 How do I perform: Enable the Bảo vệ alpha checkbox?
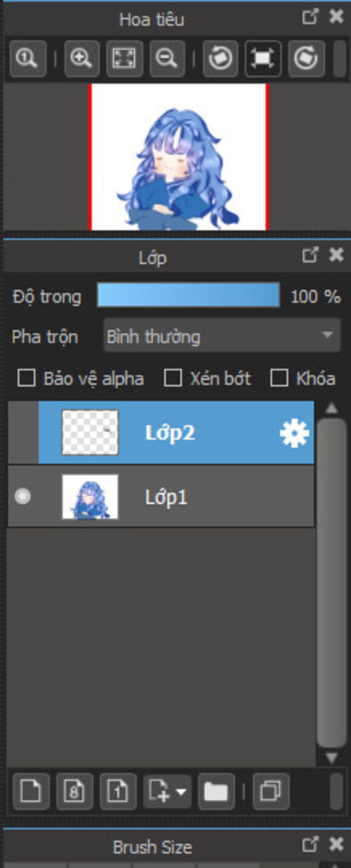click(26, 378)
